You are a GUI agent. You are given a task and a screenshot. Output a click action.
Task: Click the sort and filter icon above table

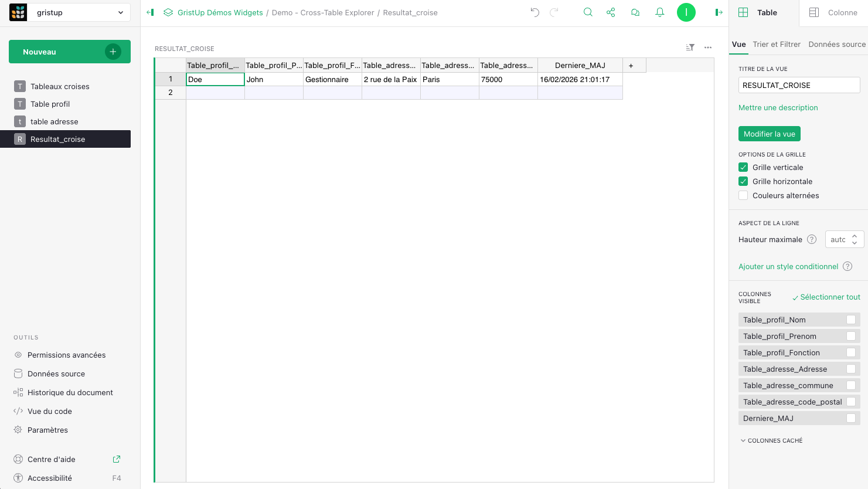(690, 47)
